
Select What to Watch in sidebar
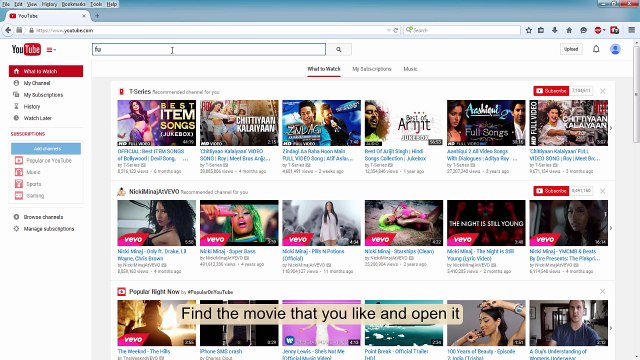[46, 71]
